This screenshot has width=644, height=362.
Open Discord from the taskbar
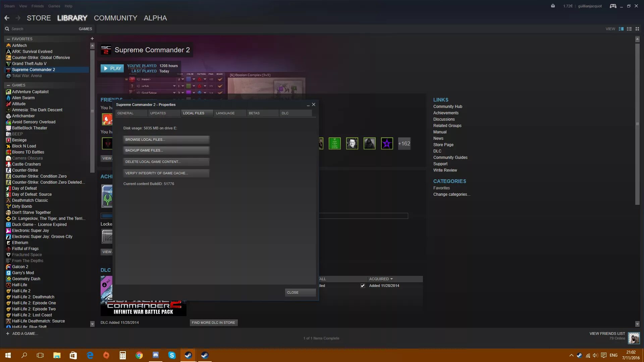(155, 355)
